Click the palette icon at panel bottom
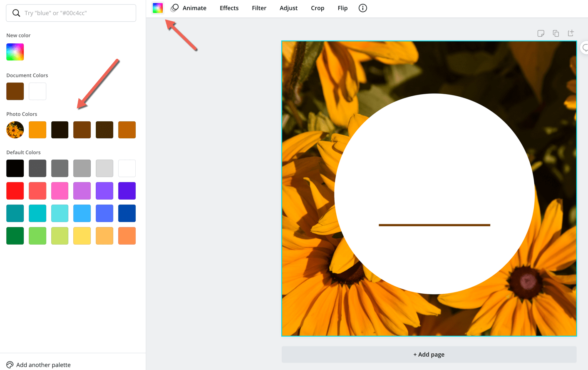This screenshot has width=588, height=370. point(10,365)
